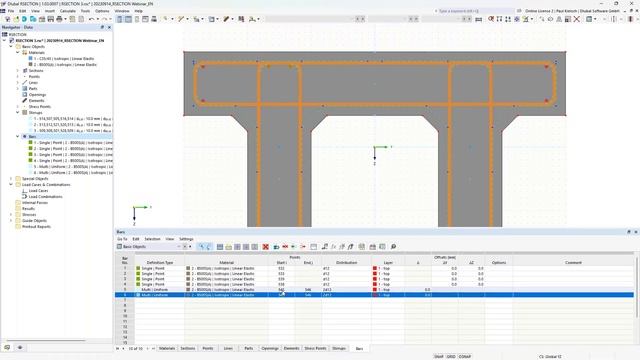Screen dimensions: 640x360
Task: Click the cursor select icon in Bars toolbar
Action: coord(201,247)
